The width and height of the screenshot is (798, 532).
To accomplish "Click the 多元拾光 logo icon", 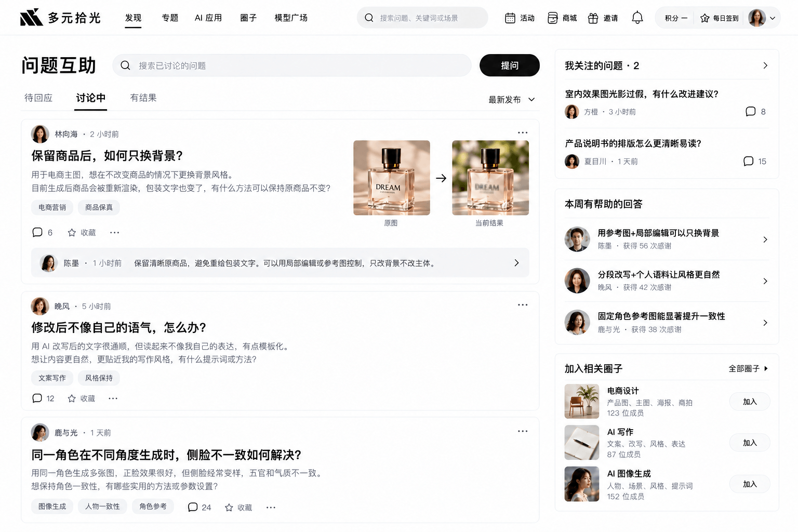I will [x=31, y=18].
